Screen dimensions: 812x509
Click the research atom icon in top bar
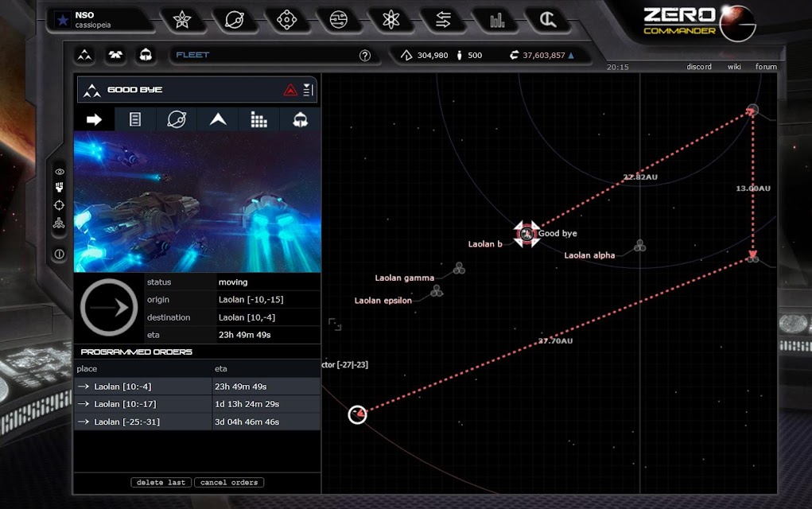pos(391,20)
